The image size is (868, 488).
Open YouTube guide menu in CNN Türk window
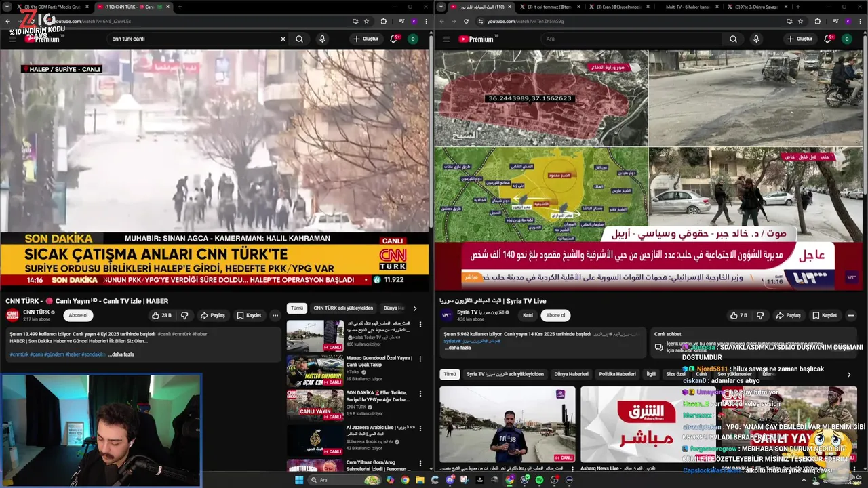point(12,39)
